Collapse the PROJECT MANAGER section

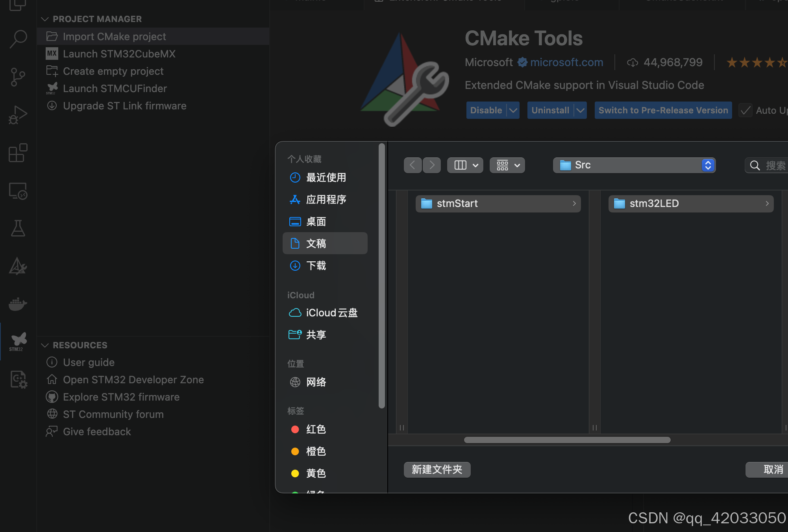coord(45,19)
